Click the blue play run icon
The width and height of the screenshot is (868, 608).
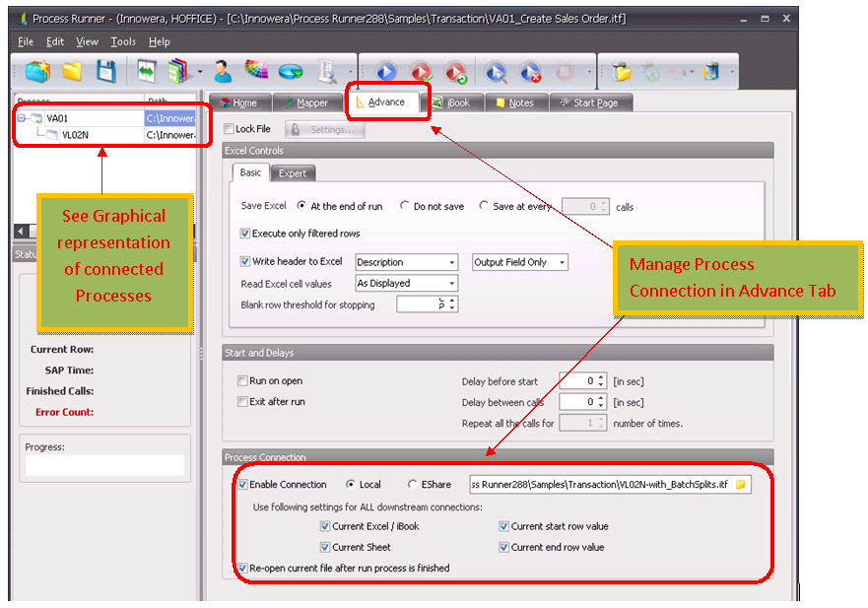[385, 71]
